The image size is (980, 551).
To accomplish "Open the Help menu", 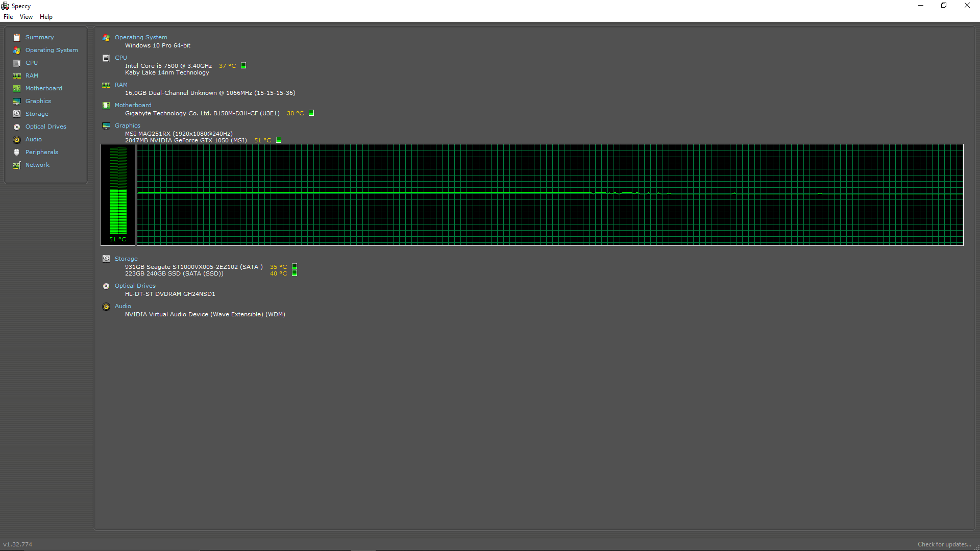I will [x=46, y=17].
